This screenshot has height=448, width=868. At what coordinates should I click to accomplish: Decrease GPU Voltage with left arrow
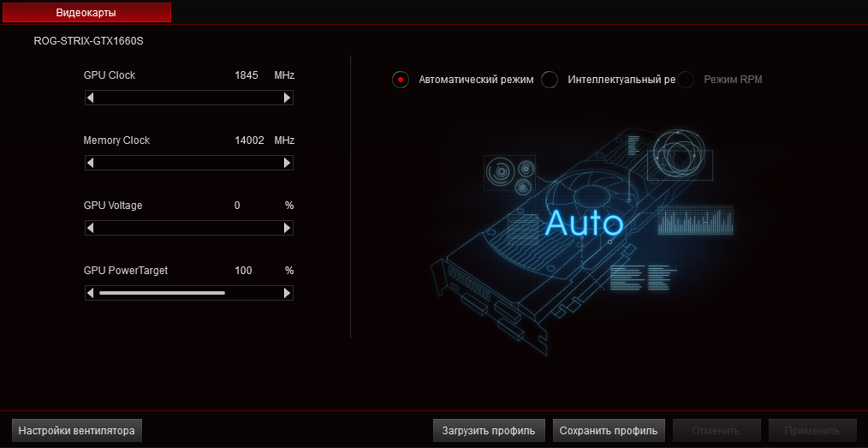90,228
